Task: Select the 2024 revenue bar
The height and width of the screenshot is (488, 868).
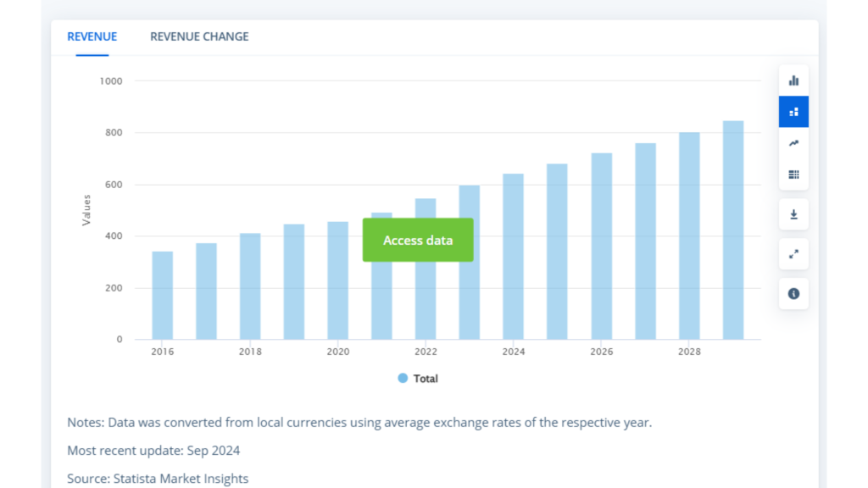Action: (x=513, y=257)
